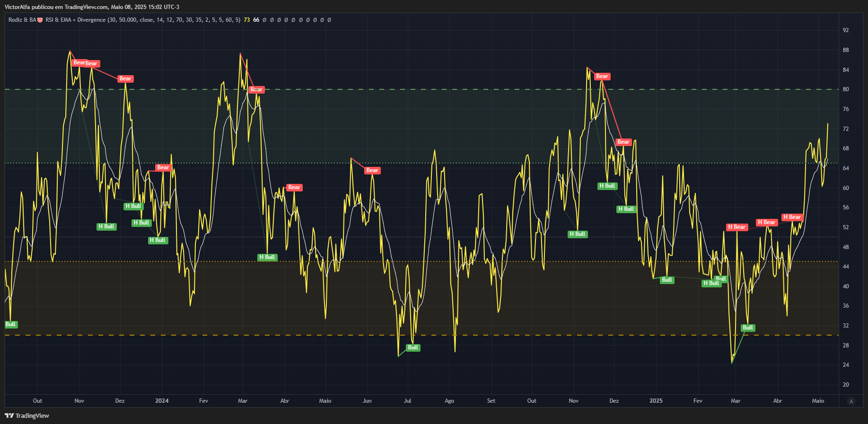
Task: Select the rightmost H Bear label
Action: point(792,217)
